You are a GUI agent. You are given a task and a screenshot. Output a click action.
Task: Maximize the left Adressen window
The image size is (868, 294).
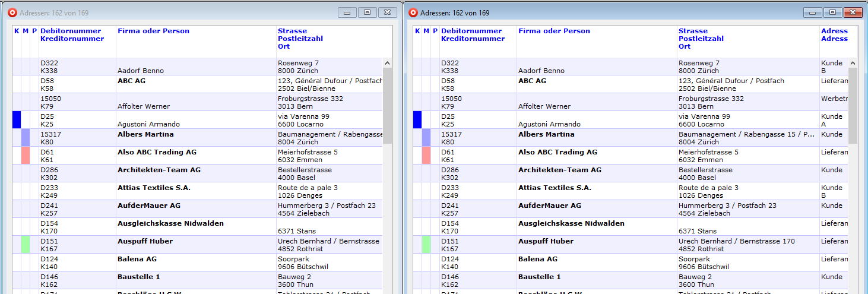click(x=367, y=12)
